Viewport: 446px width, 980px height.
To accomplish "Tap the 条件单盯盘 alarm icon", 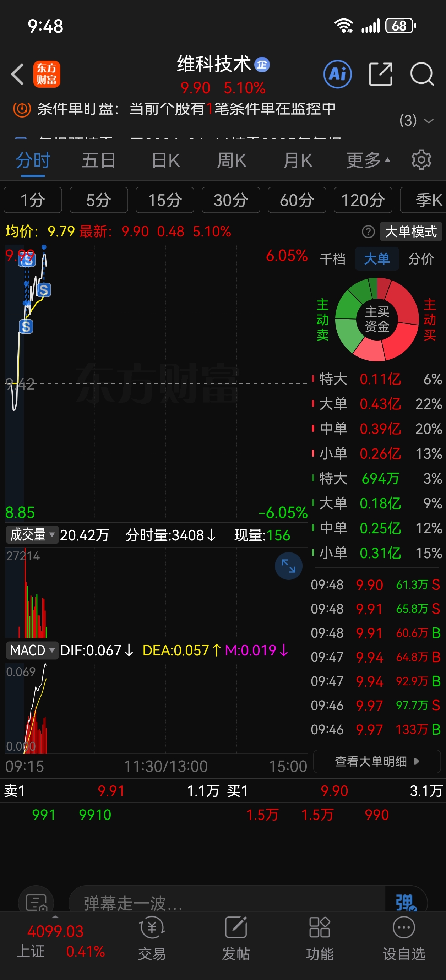I will pyautogui.click(x=22, y=109).
